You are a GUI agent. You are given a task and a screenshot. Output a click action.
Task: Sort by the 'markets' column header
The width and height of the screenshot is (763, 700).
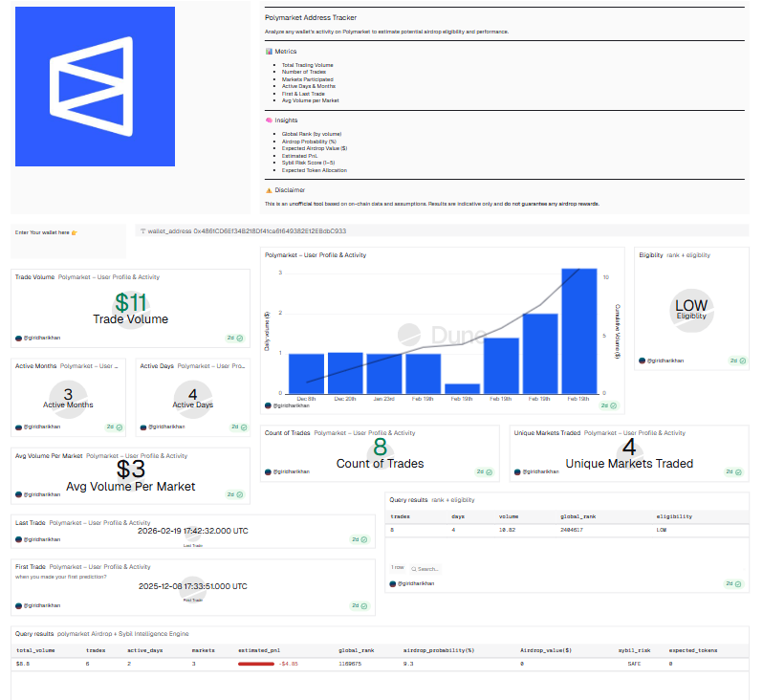pyautogui.click(x=203, y=650)
